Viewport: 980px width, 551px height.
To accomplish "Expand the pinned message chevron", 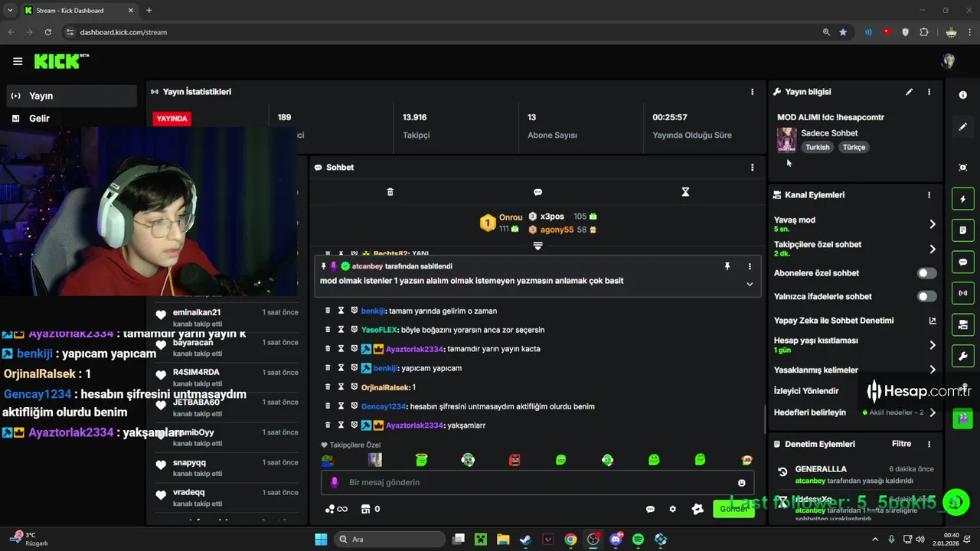I will tap(750, 284).
